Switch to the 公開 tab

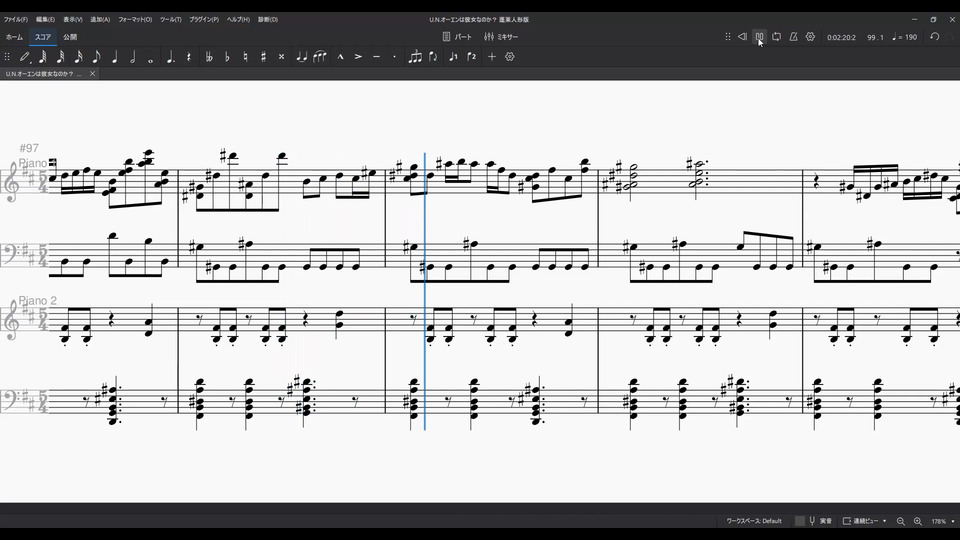click(70, 37)
